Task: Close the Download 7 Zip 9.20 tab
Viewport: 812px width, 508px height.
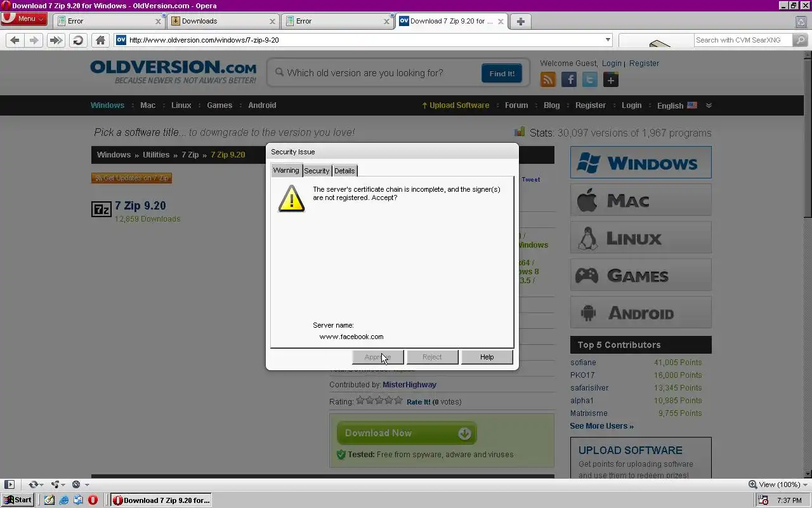Action: point(501,21)
